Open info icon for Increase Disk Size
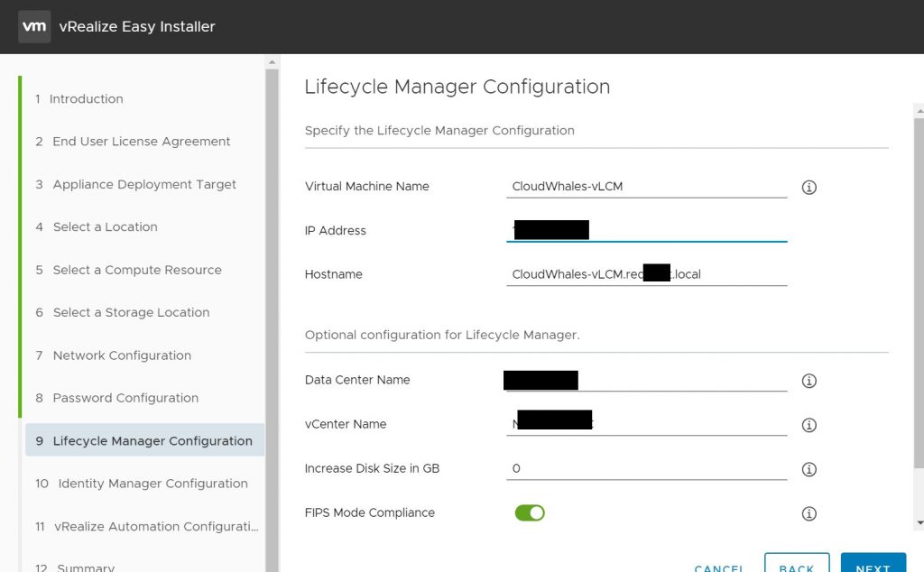This screenshot has height=572, width=924. (809, 469)
